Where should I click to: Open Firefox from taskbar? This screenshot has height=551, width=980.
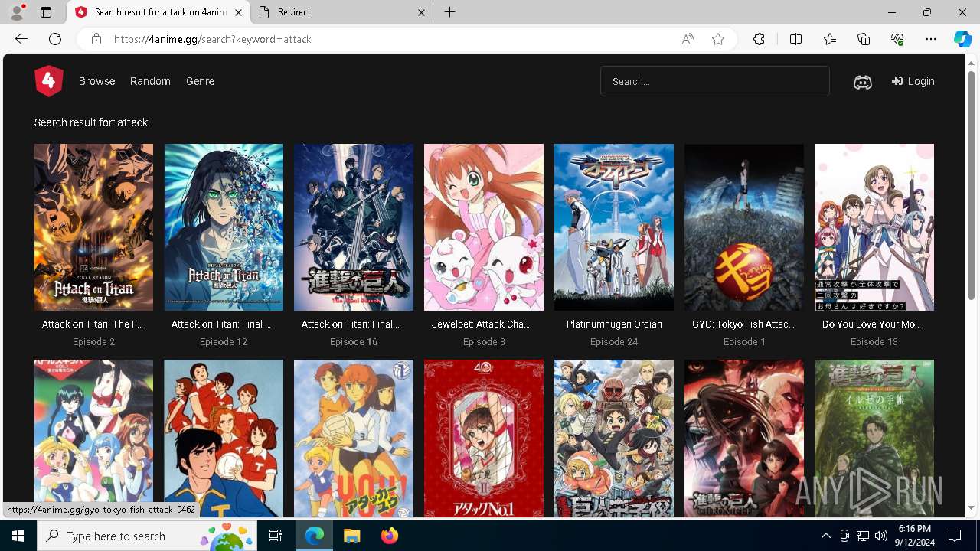(x=389, y=536)
